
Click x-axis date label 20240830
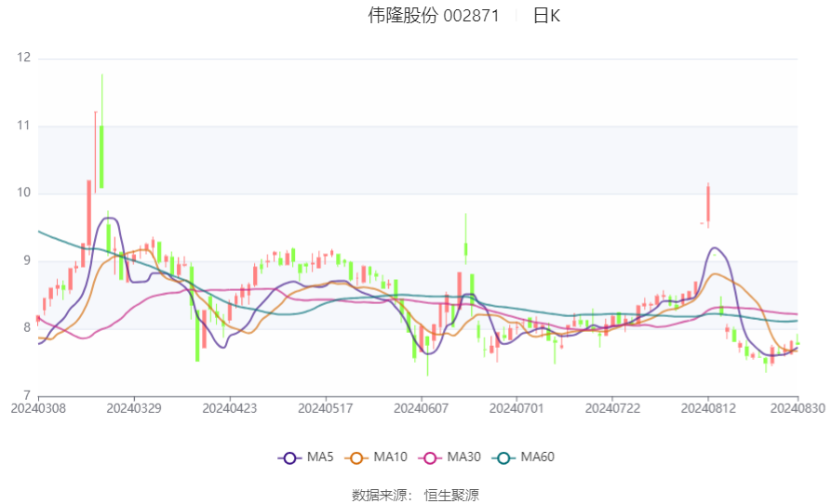coord(797,409)
